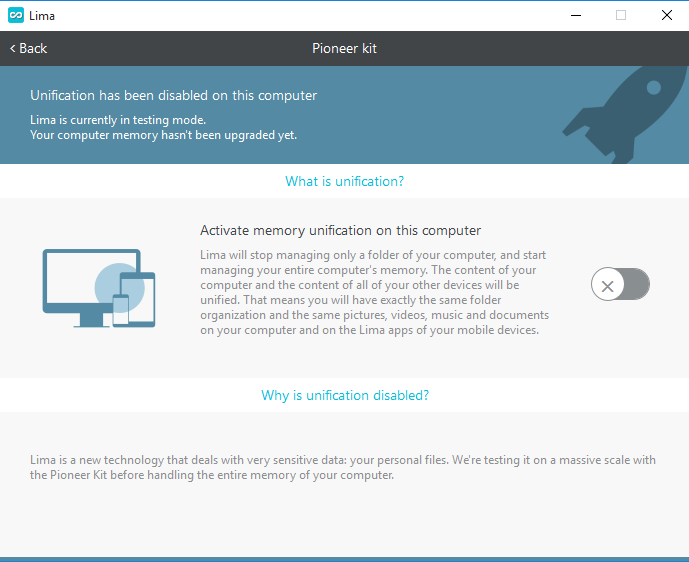689x562 pixels.
Task: Click 'Lima is currently in testing mode.' text
Action: pos(118,120)
